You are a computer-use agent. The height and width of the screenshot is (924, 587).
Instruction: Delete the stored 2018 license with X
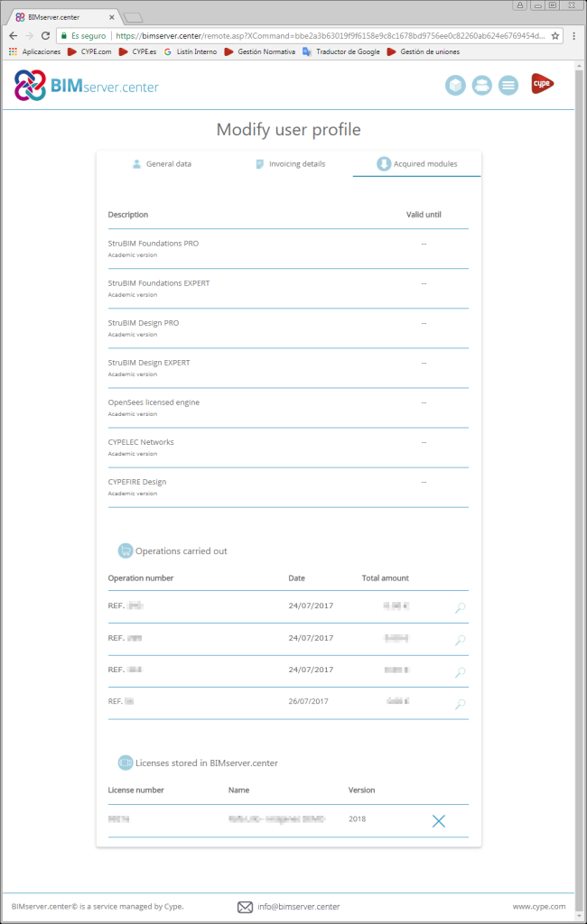click(438, 821)
